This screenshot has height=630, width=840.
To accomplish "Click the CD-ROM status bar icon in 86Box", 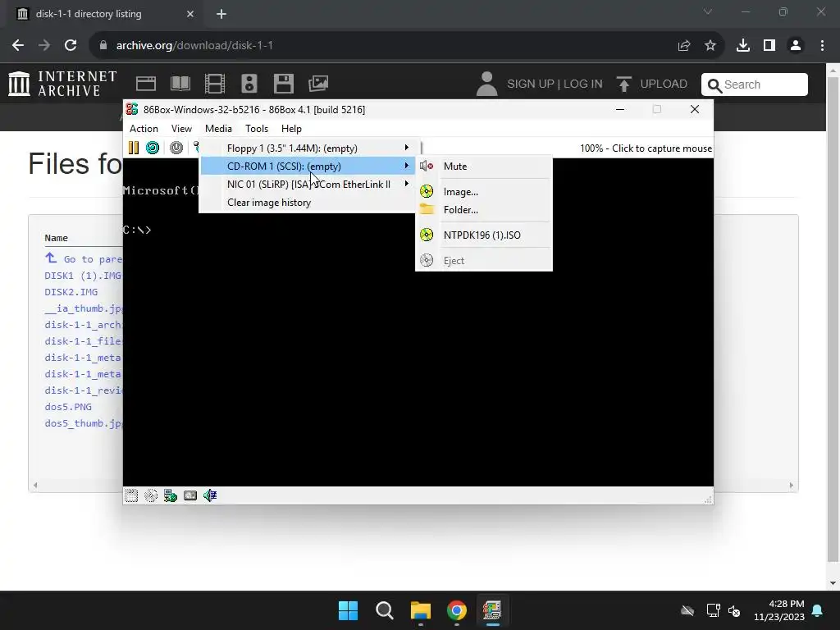I will (x=151, y=495).
